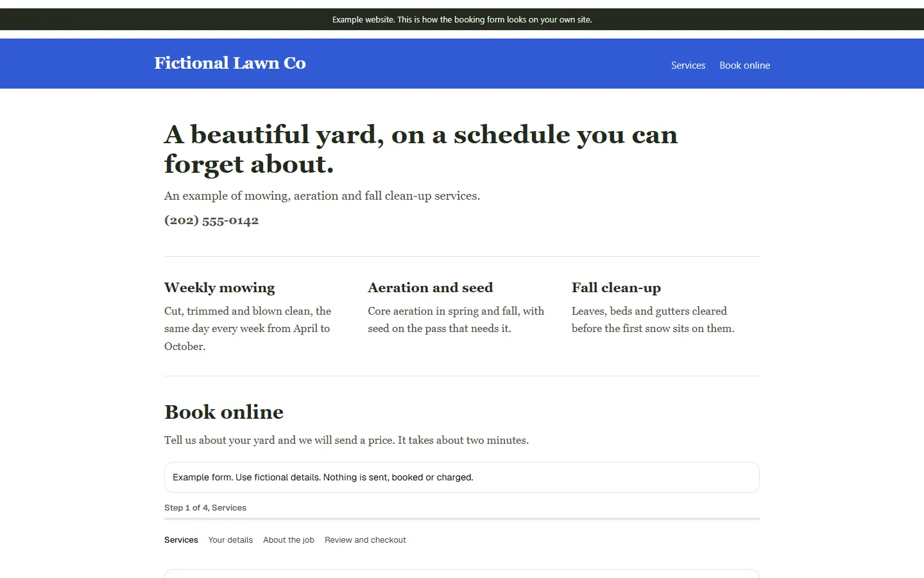Click the Aeration and seed heading

431,288
